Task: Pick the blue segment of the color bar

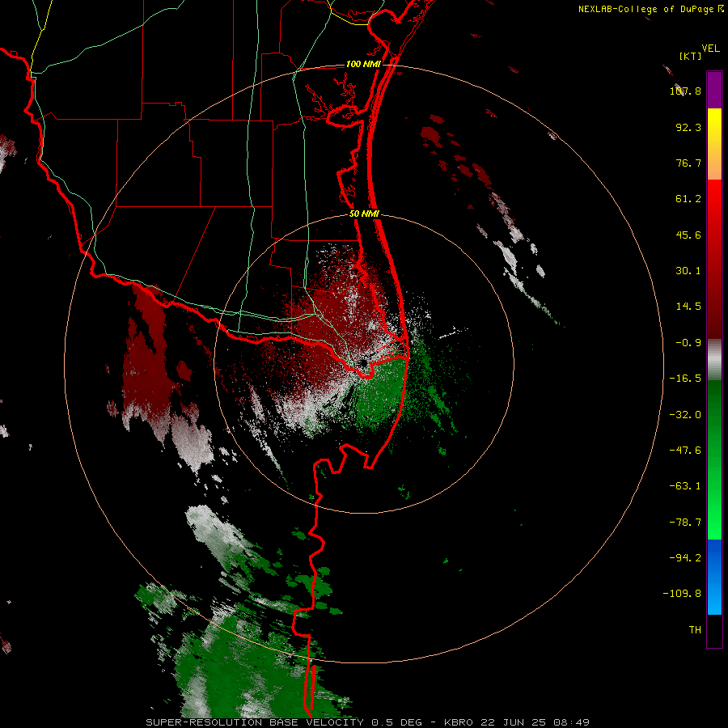Action: point(714,577)
